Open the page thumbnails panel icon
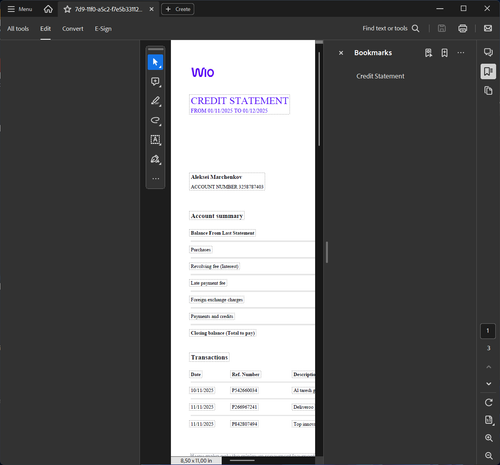Viewport: 500px width, 465px height. 488,90
